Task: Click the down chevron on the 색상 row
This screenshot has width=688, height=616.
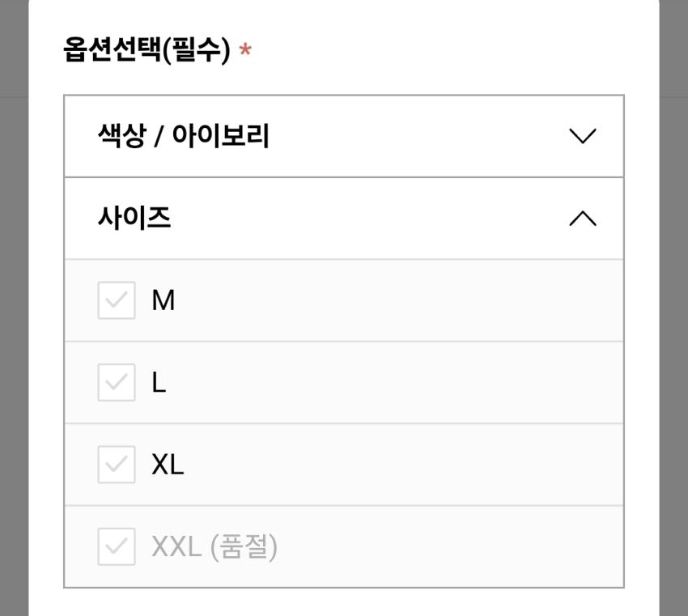Action: click(583, 136)
